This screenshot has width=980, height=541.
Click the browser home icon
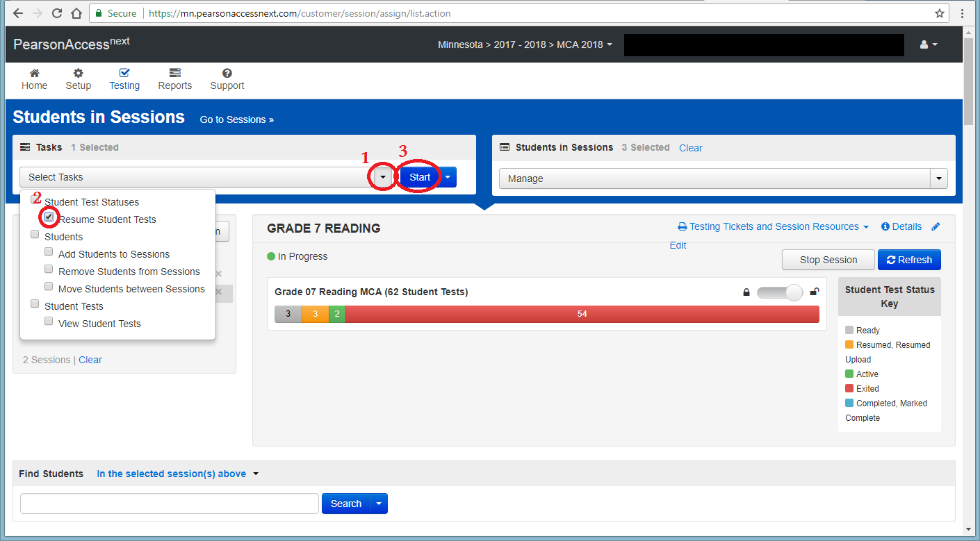tap(76, 13)
